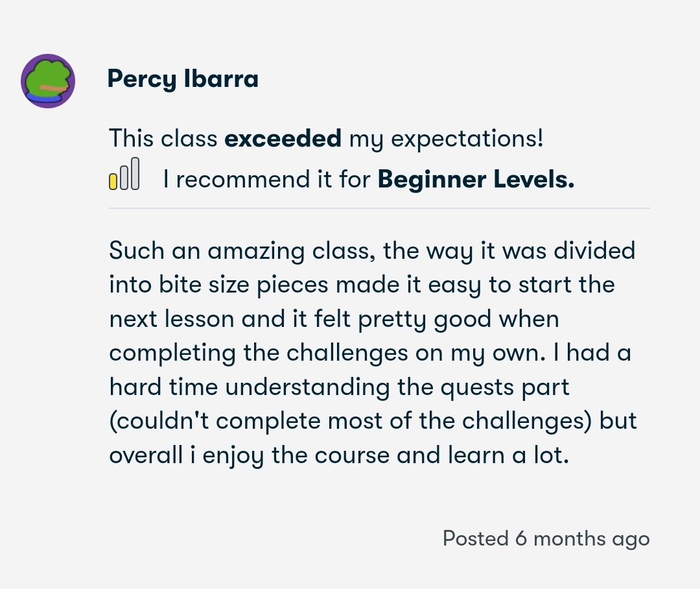
Task: Click the skill level bars icon
Action: pyautogui.click(x=124, y=174)
